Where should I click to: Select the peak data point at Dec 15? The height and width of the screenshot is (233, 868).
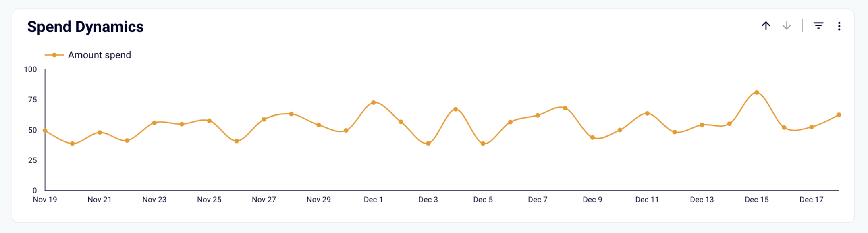[x=757, y=93]
